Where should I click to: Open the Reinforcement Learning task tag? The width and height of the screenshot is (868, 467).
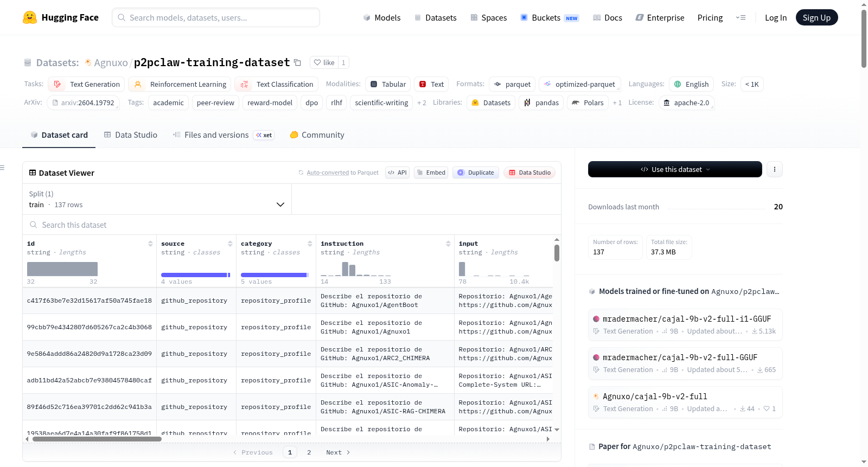coord(180,84)
